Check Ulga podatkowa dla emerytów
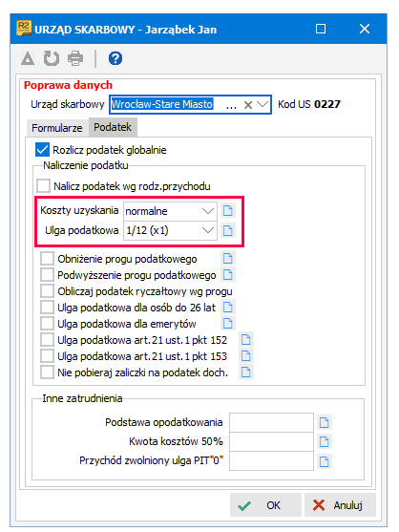Image resolution: width=399 pixels, height=532 pixels. tap(47, 324)
